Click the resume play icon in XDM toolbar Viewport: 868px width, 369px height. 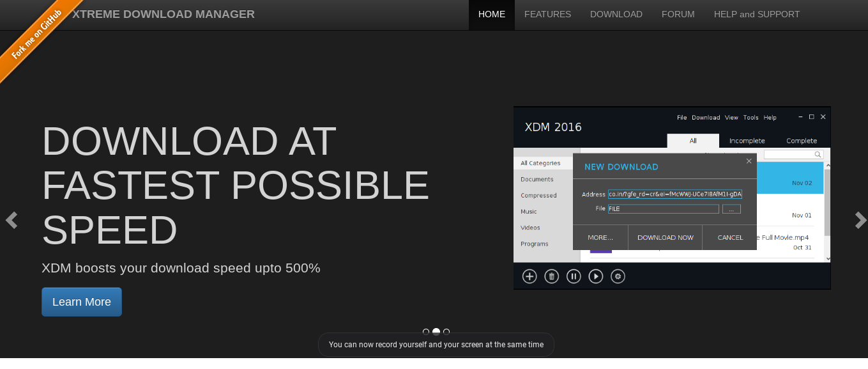point(596,276)
